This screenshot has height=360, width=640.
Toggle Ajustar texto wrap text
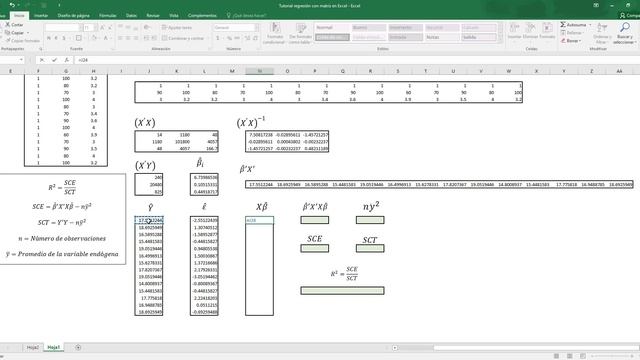pyautogui.click(x=177, y=27)
